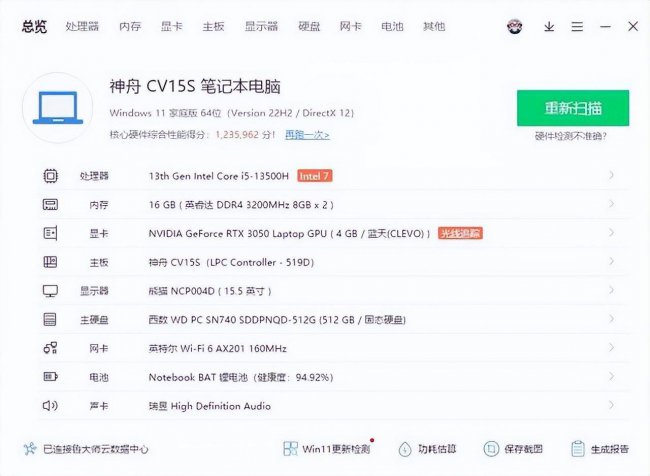Expand the 电池 row chevron
Image resolution: width=650 pixels, height=476 pixels.
[611, 376]
